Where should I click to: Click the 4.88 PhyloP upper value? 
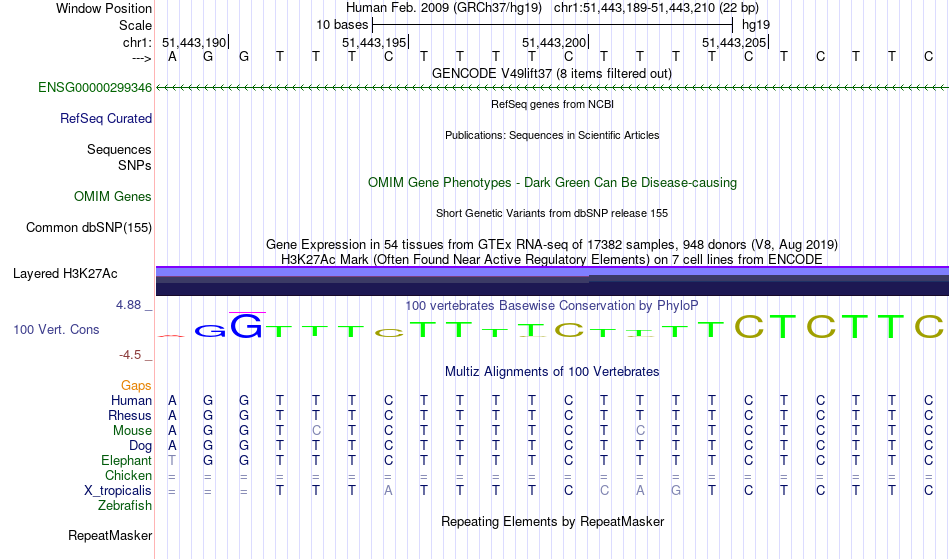point(128,305)
